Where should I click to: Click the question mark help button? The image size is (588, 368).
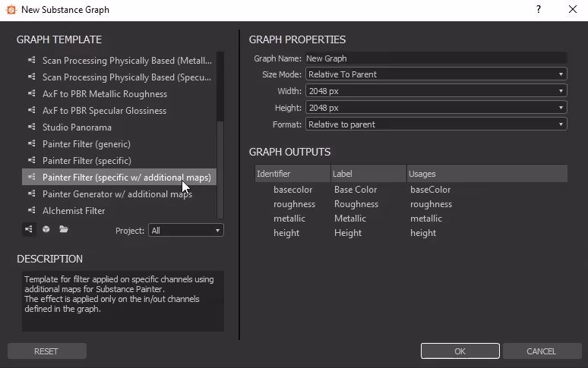tap(539, 9)
